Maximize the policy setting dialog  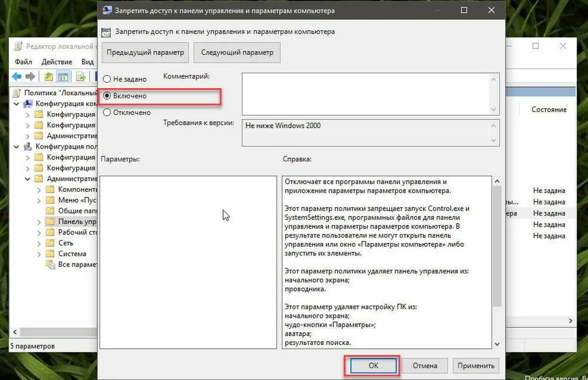click(464, 10)
